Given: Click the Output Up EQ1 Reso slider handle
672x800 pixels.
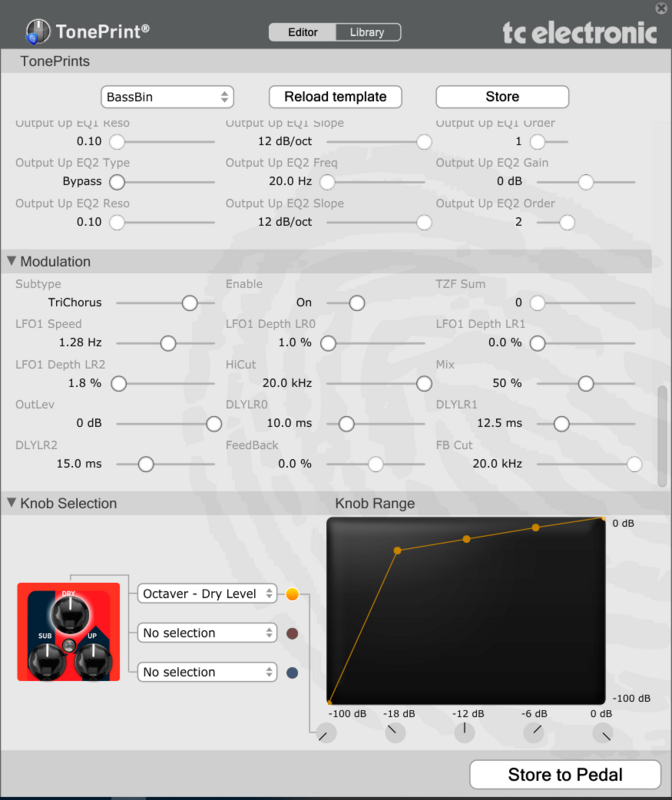Looking at the screenshot, I should tap(117, 142).
